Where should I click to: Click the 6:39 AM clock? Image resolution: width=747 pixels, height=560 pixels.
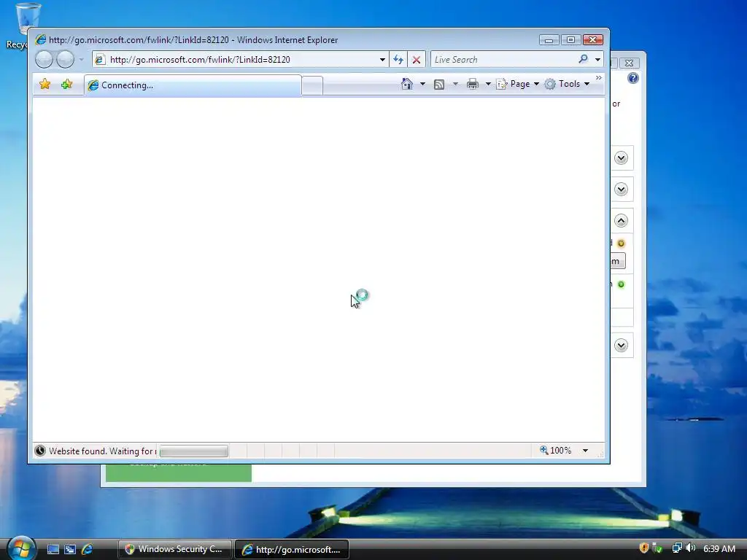click(719, 548)
